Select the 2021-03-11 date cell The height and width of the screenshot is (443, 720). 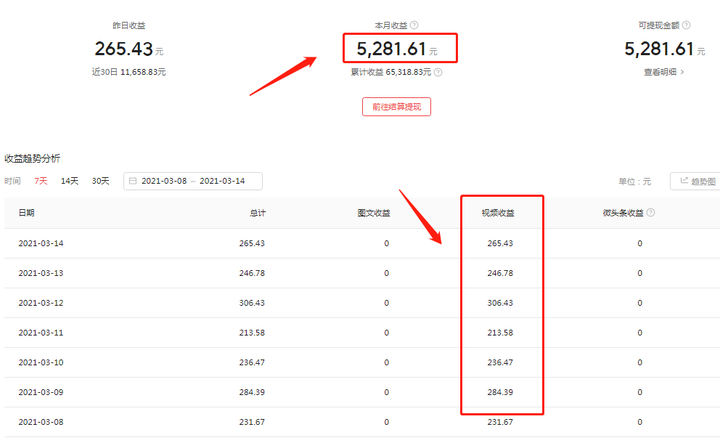tap(41, 333)
